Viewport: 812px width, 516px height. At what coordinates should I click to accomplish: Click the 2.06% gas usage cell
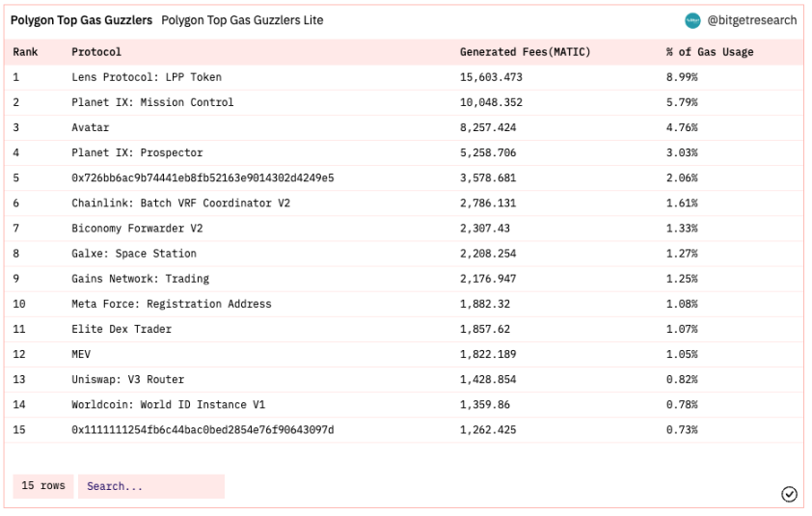[682, 177]
